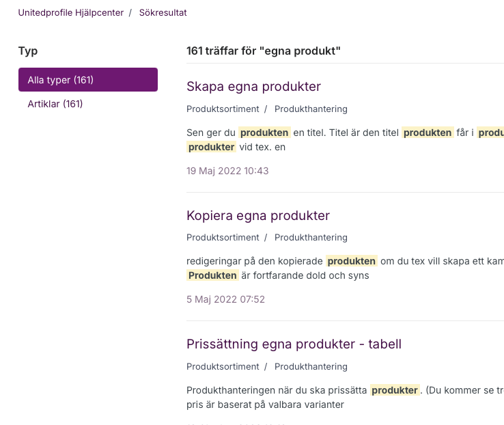Image resolution: width=504 pixels, height=425 pixels.
Task: Open Produktsortiment under Kopiera egna produkter
Action: pos(223,237)
